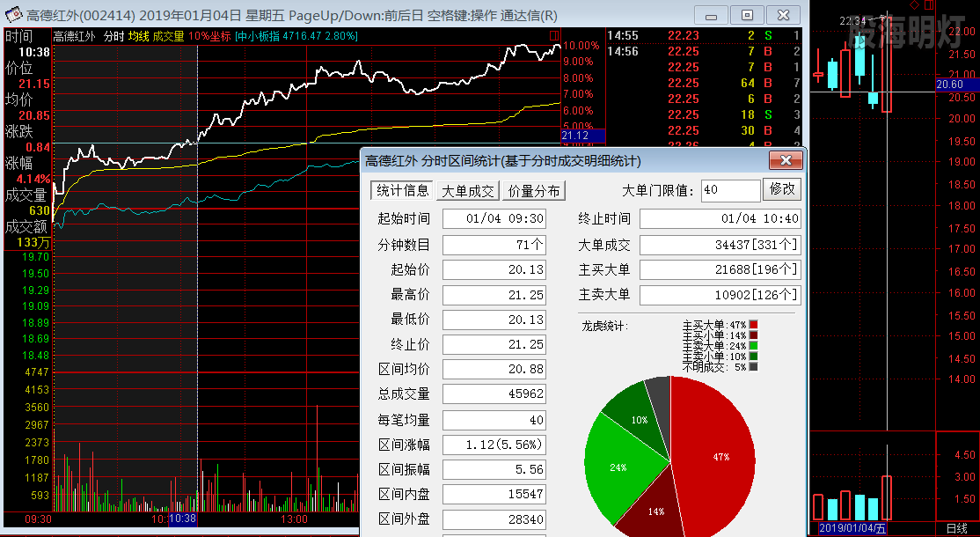Click the bright green 主卖大单 24% legend swatch
Image resolution: width=980 pixels, height=537 pixels.
pos(753,346)
